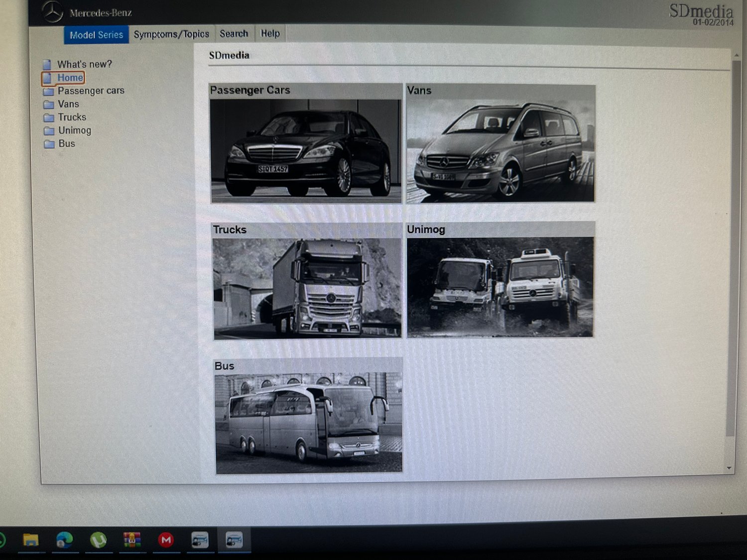
Task: Click the page icon beside Home
Action: pyautogui.click(x=47, y=78)
